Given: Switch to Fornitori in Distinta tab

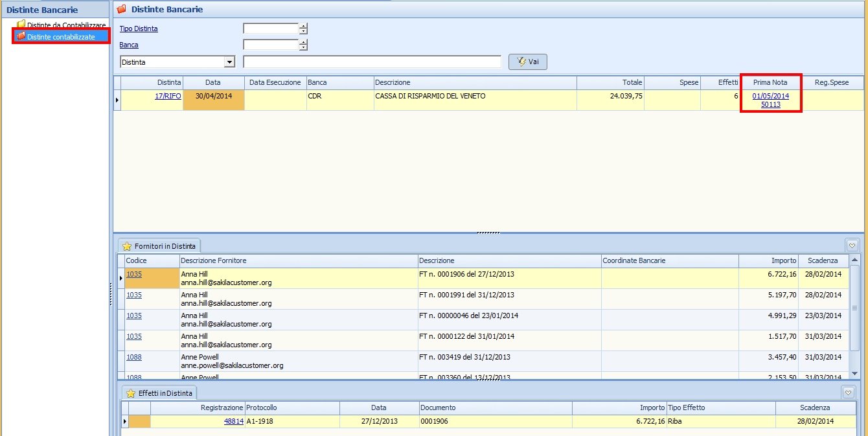Looking at the screenshot, I should click(159, 246).
